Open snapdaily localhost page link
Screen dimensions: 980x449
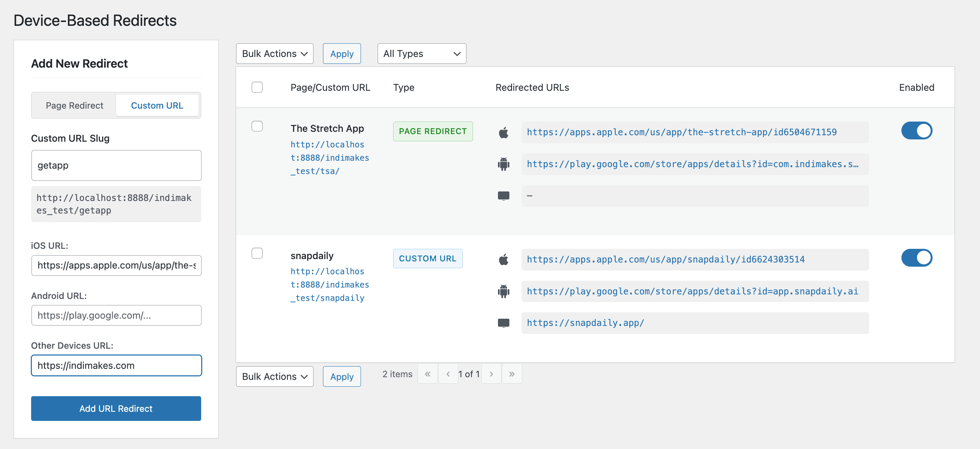pyautogui.click(x=329, y=285)
